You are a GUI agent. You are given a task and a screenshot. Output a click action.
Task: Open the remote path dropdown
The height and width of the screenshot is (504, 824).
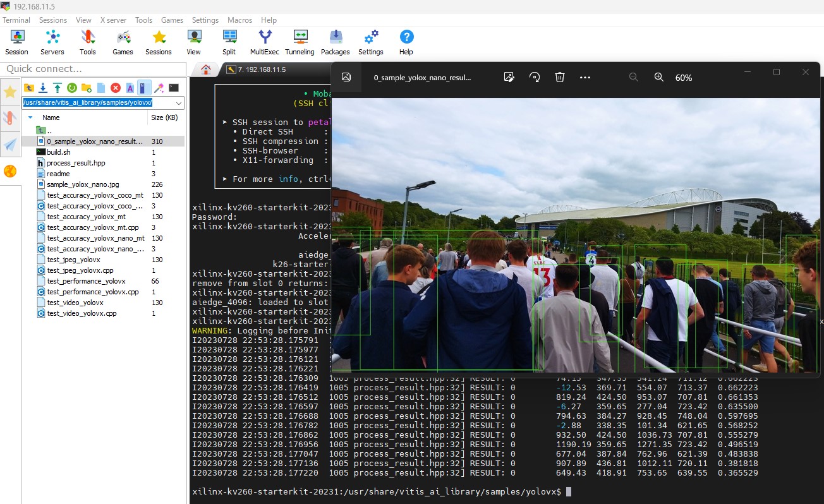[x=179, y=102]
